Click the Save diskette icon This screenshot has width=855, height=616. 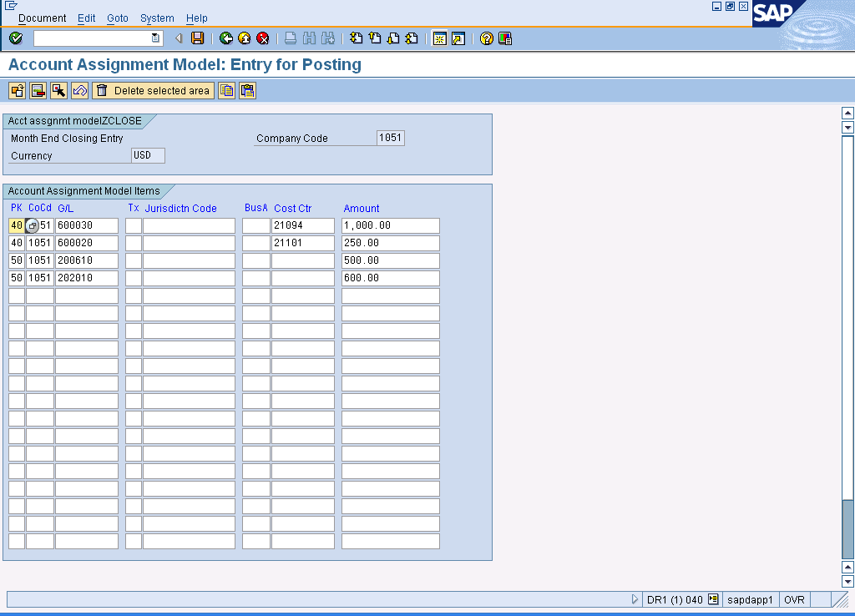(x=197, y=38)
